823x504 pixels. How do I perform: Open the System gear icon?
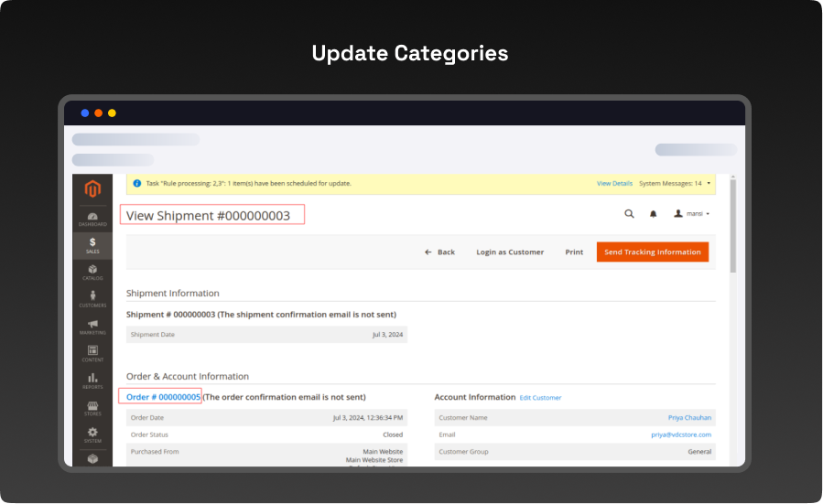tap(92, 434)
